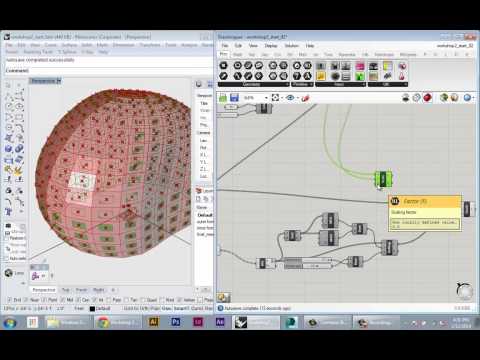Expand the Primitive component group

(302, 84)
